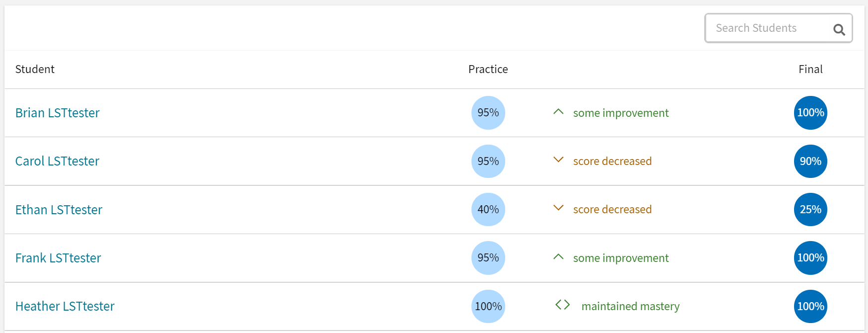Screen dimensions: 868x333
Task: Click Ethan's 40% practice score badge
Action: click(488, 209)
